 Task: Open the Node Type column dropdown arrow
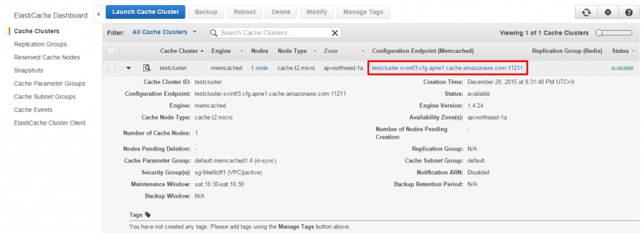pos(314,52)
